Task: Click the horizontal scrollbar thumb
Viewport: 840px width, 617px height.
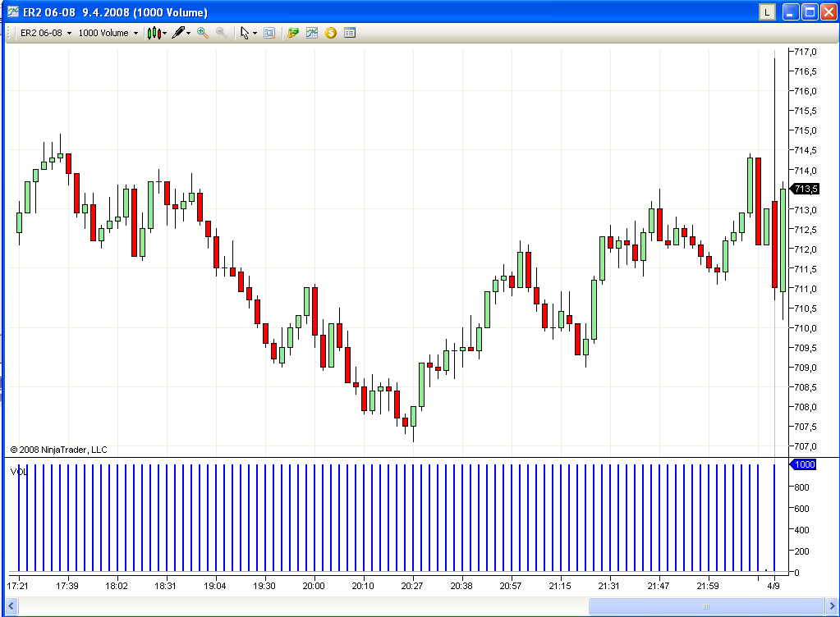Action: pos(706,606)
